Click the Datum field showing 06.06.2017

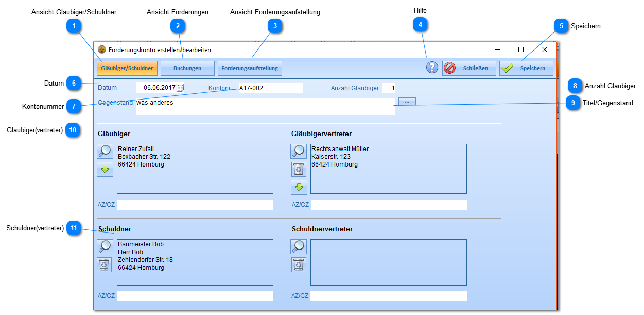pyautogui.click(x=156, y=88)
